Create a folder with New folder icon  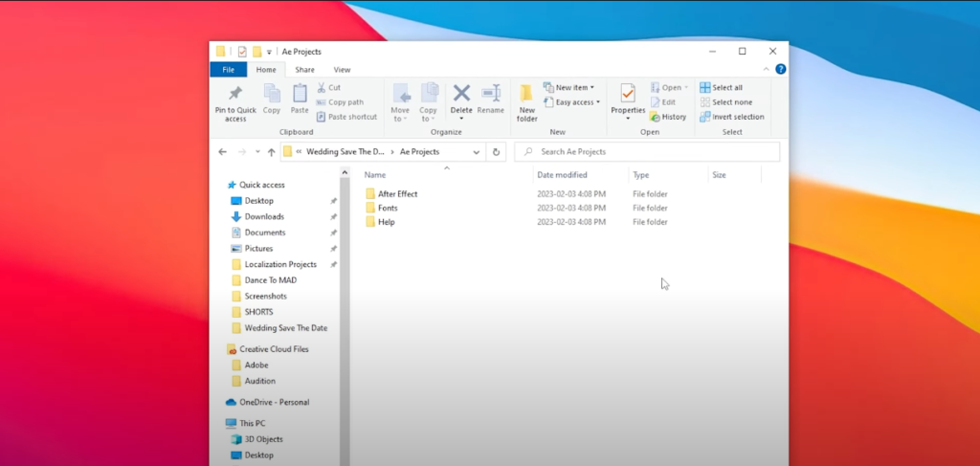pos(526,94)
